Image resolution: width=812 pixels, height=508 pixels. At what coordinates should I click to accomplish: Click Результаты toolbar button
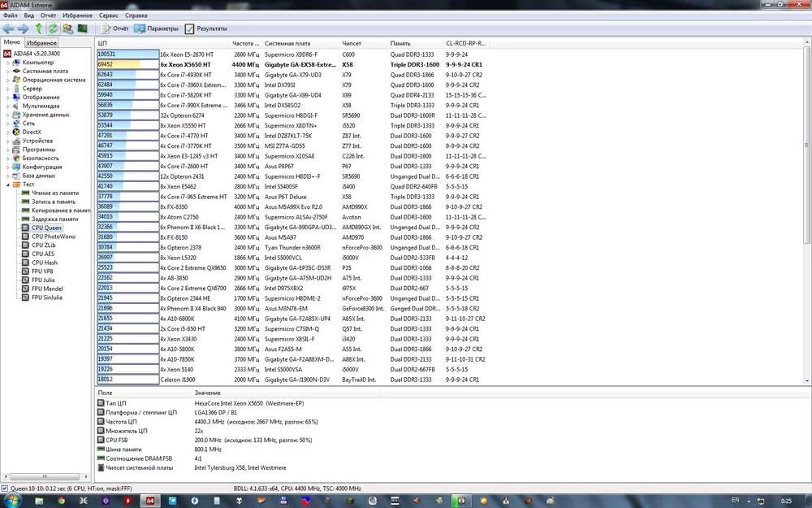[x=206, y=28]
